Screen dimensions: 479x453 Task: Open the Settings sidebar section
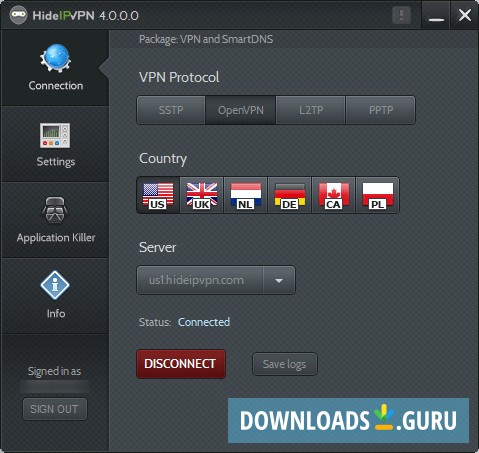[55, 144]
